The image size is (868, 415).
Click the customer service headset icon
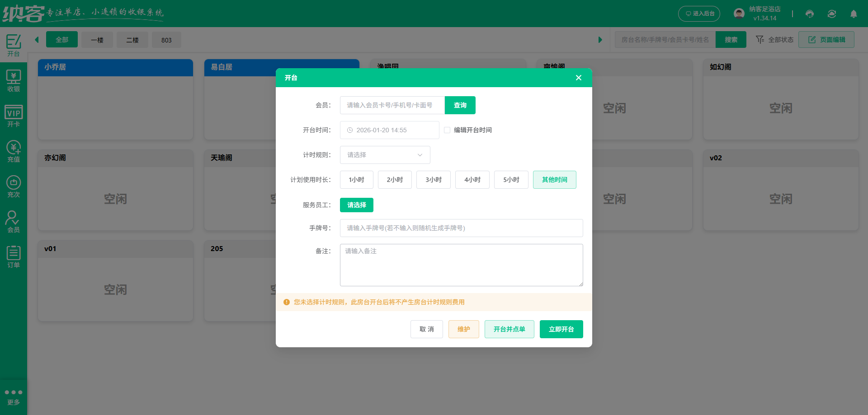click(809, 14)
